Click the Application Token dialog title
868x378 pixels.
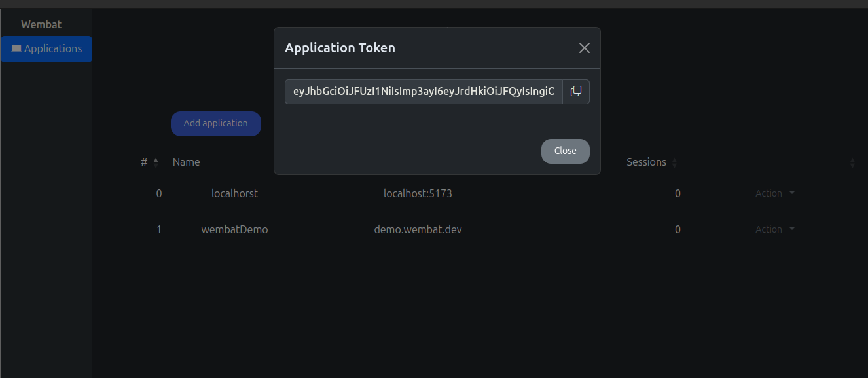tap(340, 48)
